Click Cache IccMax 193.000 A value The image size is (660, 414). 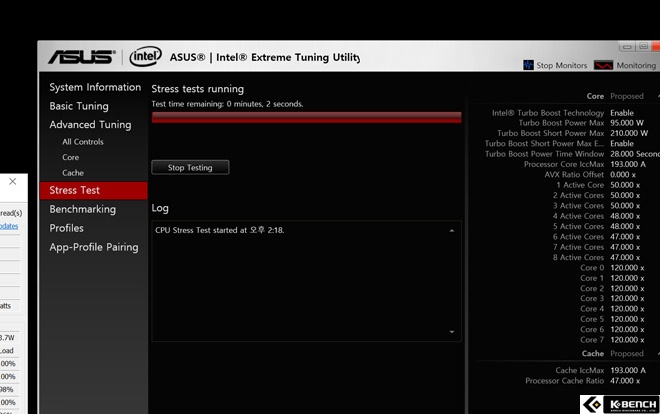[628, 370]
